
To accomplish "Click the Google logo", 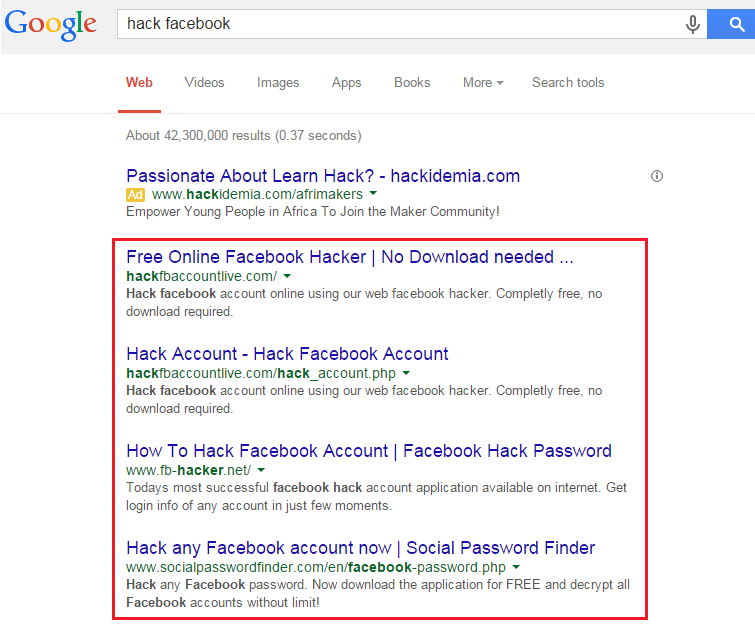I will [x=51, y=25].
